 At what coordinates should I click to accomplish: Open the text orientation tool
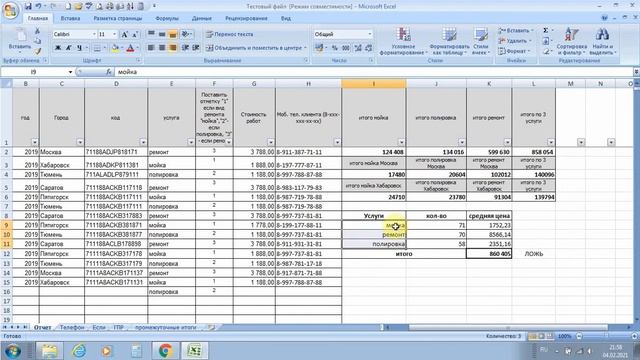[x=186, y=34]
